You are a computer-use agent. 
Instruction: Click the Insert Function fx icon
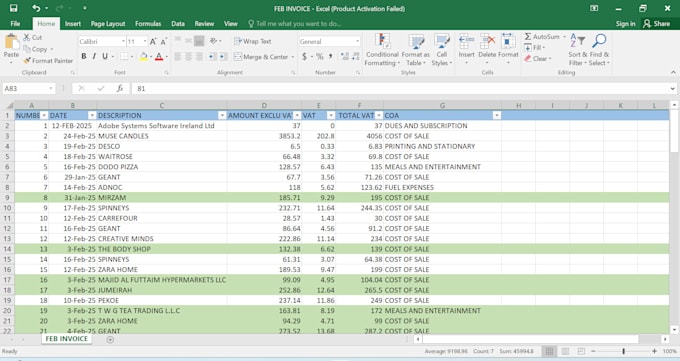[x=120, y=89]
